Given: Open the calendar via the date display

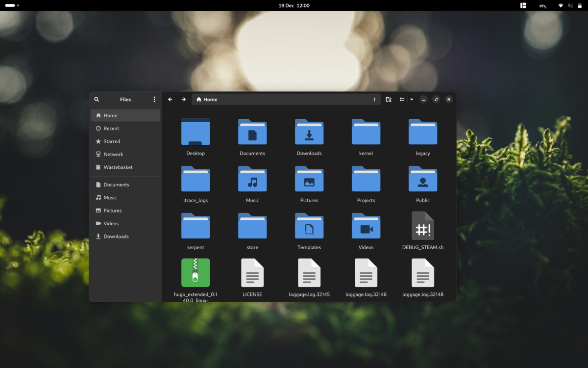Looking at the screenshot, I should point(294,5).
